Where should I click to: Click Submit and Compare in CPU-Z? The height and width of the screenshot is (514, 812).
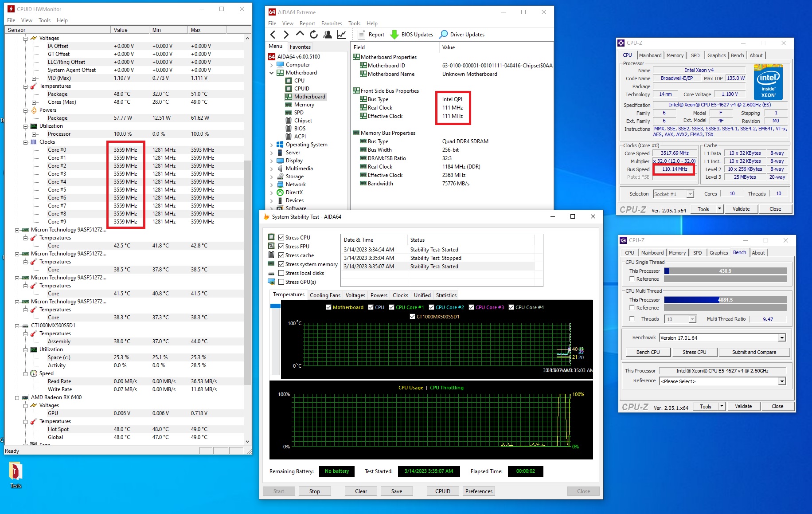click(754, 352)
